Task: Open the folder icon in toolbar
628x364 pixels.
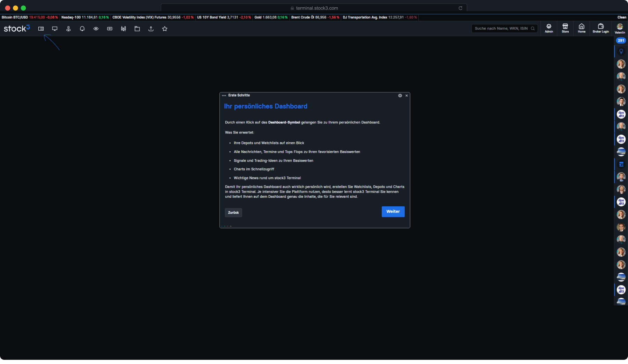Action: [x=137, y=29]
